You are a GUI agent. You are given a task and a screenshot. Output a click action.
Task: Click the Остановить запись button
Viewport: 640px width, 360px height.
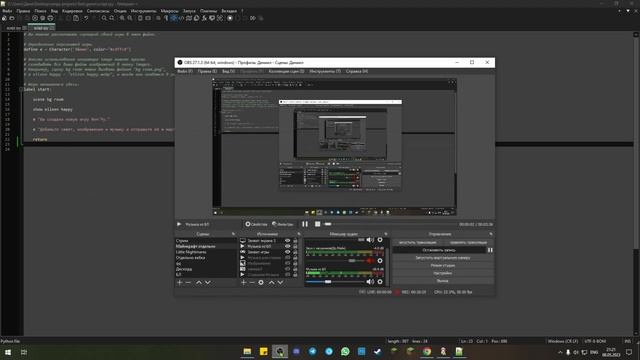point(439,250)
